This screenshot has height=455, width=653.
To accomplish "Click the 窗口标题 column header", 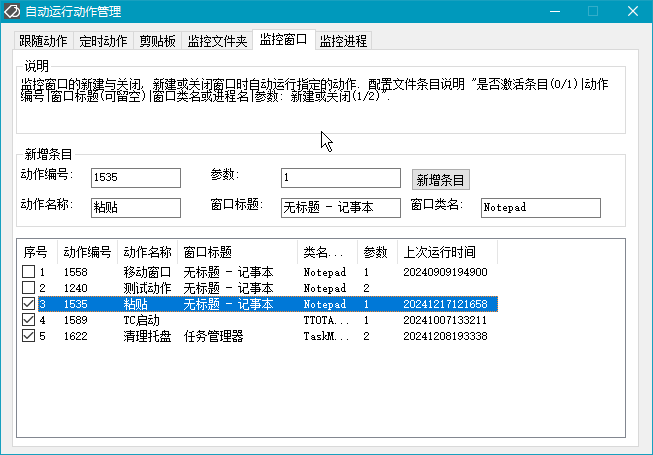I will (237, 252).
